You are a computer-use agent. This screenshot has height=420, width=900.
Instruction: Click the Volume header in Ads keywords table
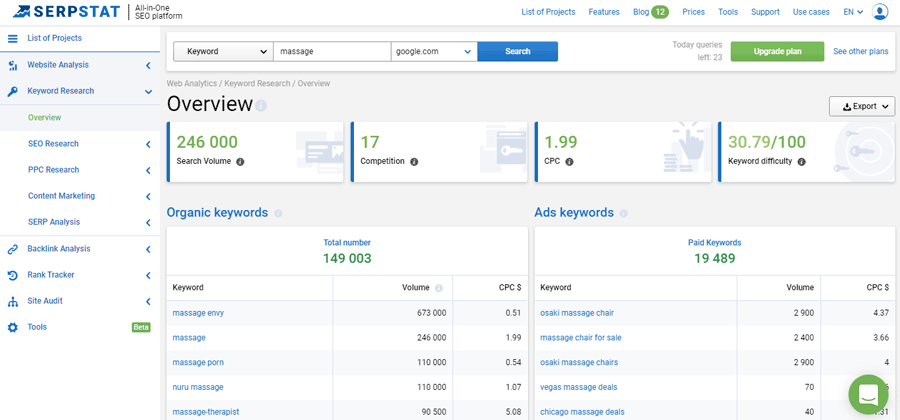coord(800,287)
